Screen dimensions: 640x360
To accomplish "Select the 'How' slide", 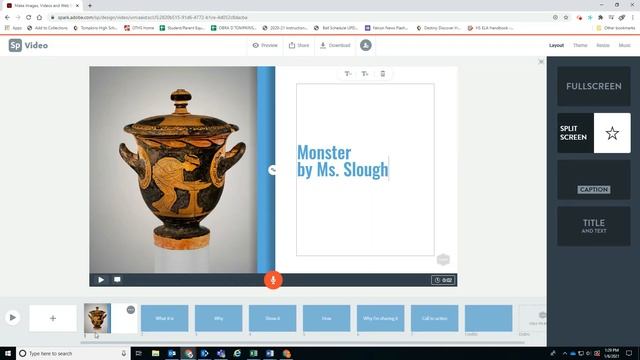I will click(x=327, y=318).
